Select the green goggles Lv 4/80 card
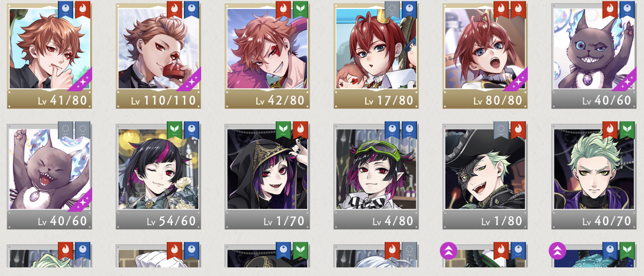 coord(376,177)
